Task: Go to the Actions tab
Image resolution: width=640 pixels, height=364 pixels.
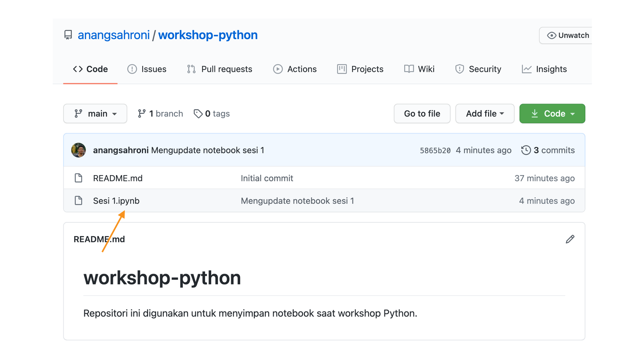Action: (295, 69)
